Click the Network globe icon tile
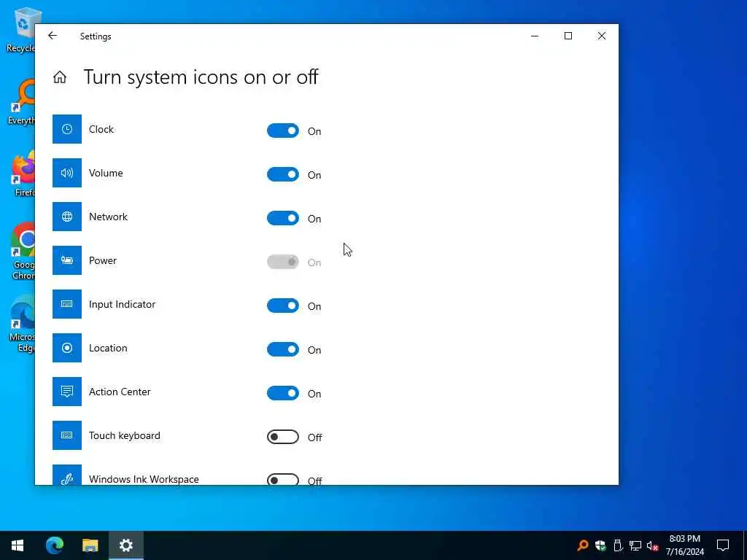 (x=66, y=217)
